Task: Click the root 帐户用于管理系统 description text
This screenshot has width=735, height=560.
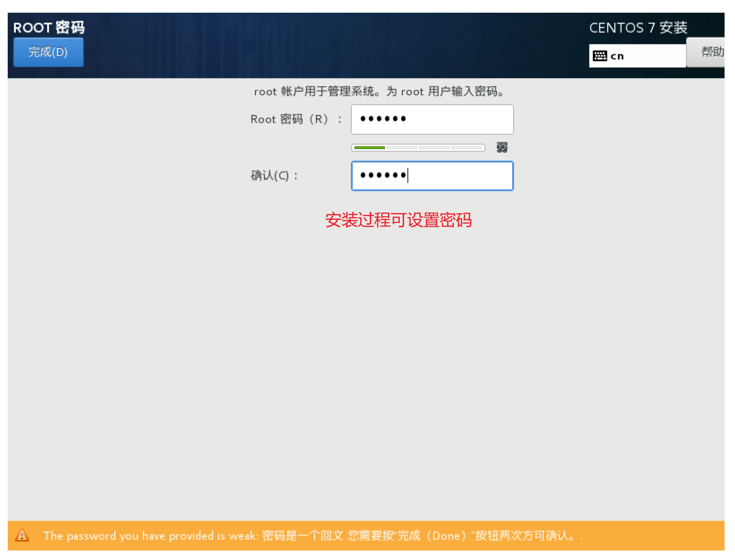Action: pyautogui.click(x=380, y=92)
